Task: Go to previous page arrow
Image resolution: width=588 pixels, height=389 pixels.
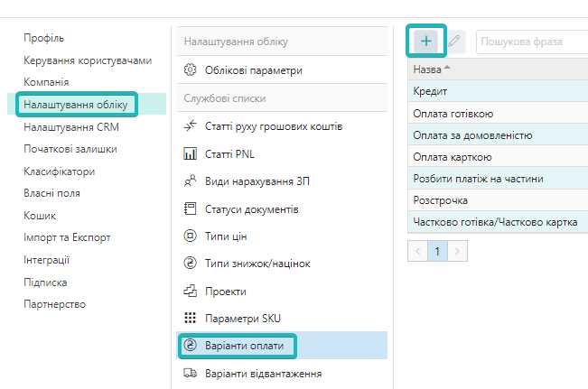Action: point(418,250)
